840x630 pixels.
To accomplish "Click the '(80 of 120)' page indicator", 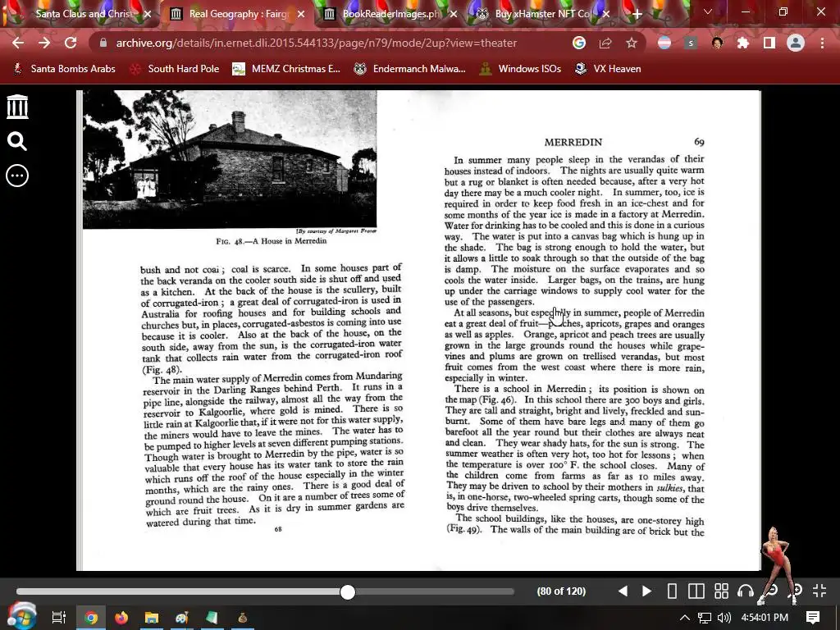I will click(x=561, y=591).
